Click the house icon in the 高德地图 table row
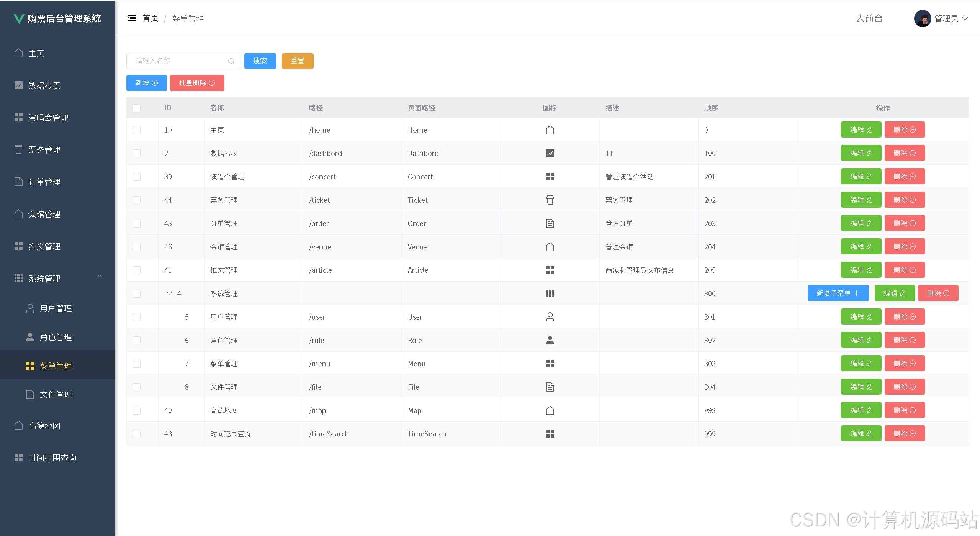 click(550, 410)
